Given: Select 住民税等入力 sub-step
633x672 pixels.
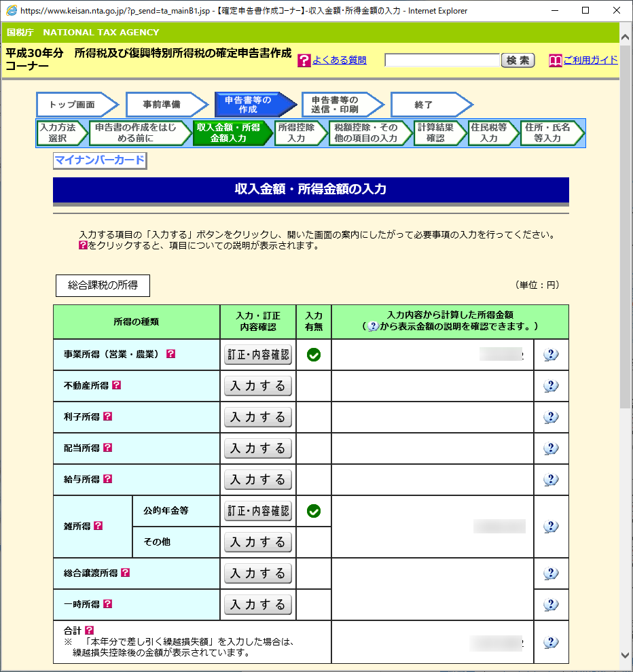Looking at the screenshot, I should point(492,133).
